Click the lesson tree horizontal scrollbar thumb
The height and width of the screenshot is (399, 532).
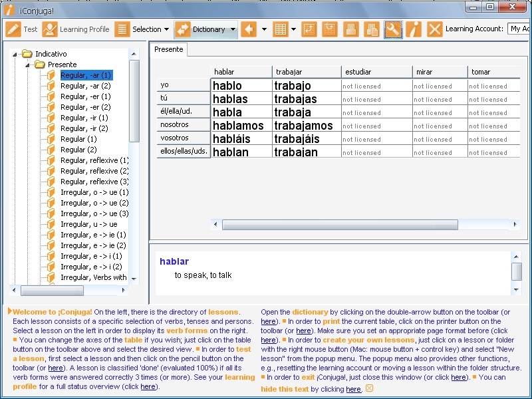[52, 291]
